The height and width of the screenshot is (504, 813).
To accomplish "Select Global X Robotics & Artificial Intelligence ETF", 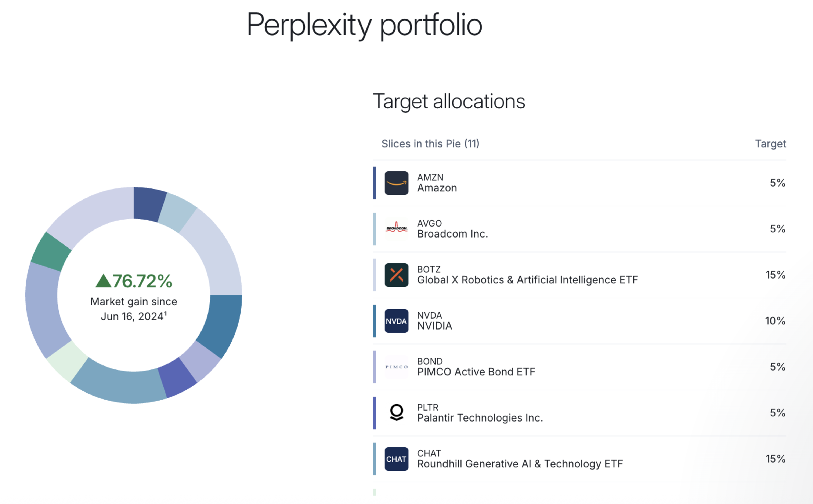I will coord(527,280).
